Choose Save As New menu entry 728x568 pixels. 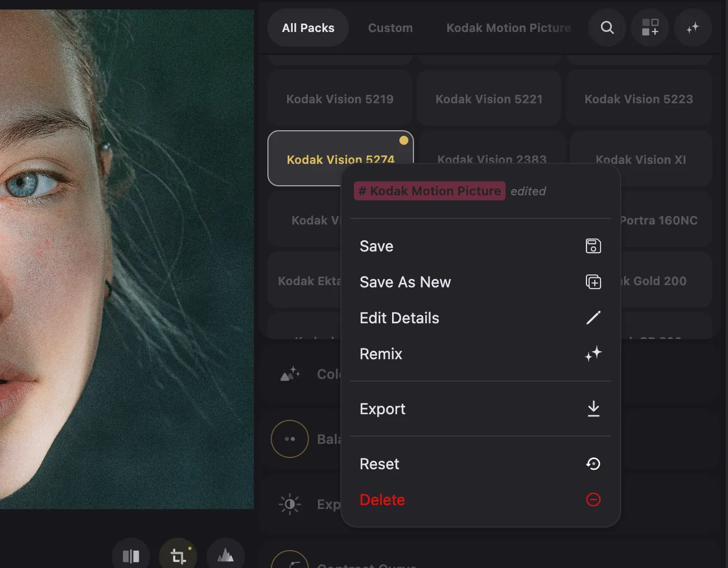click(x=480, y=282)
